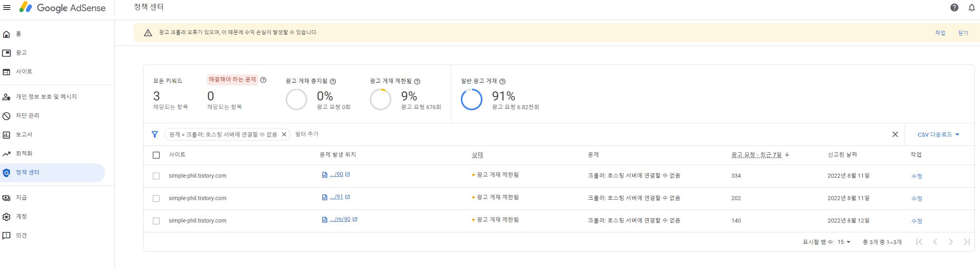Image resolution: width=980 pixels, height=269 pixels.
Task: Click the 광고 ad-unit icon in sidebar
Action: [x=6, y=53]
